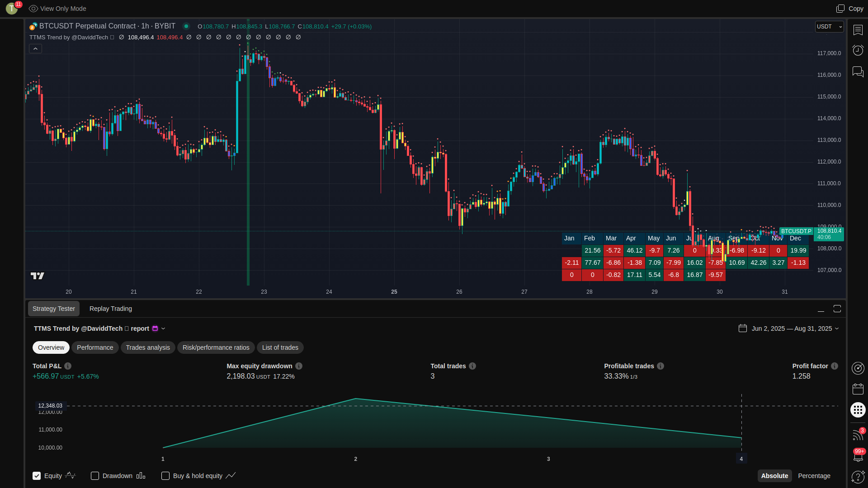
Task: Maximize the Strategy Tester panel
Action: [x=837, y=309]
